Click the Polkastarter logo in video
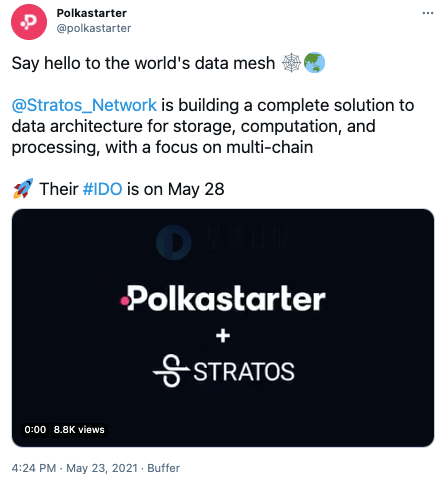The image size is (445, 485). click(x=223, y=298)
